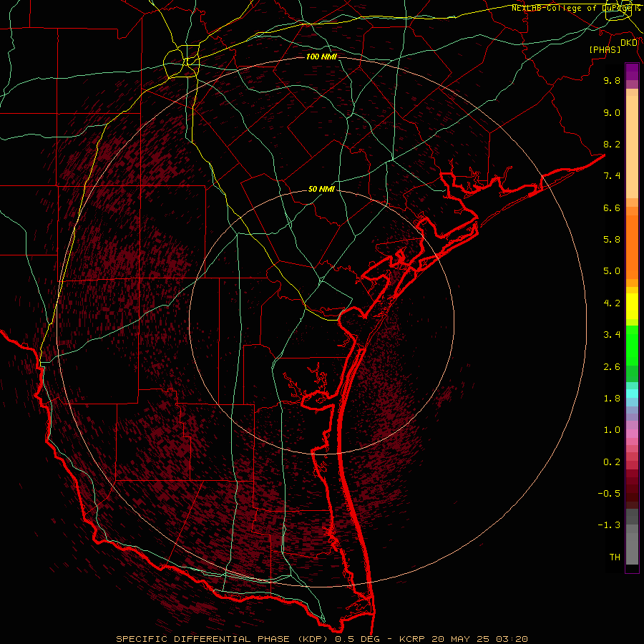The width and height of the screenshot is (644, 644).
Task: Click the 50 NMI range ring label
Action: tap(321, 190)
